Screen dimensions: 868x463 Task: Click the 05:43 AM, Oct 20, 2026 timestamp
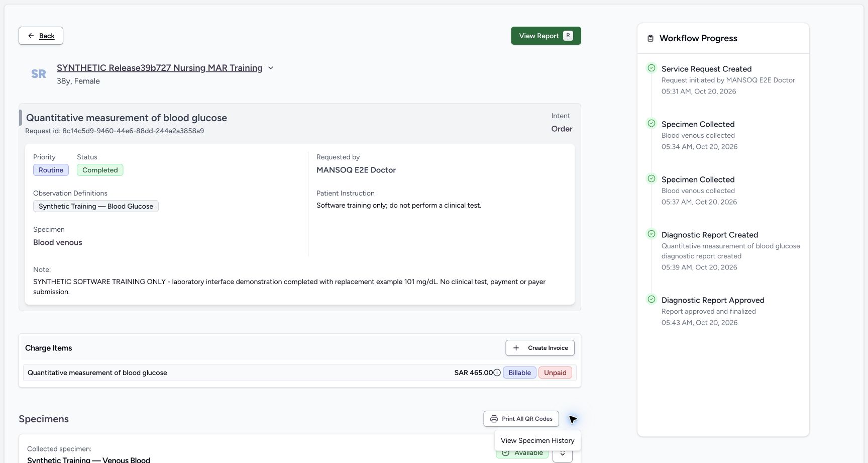[x=699, y=323]
